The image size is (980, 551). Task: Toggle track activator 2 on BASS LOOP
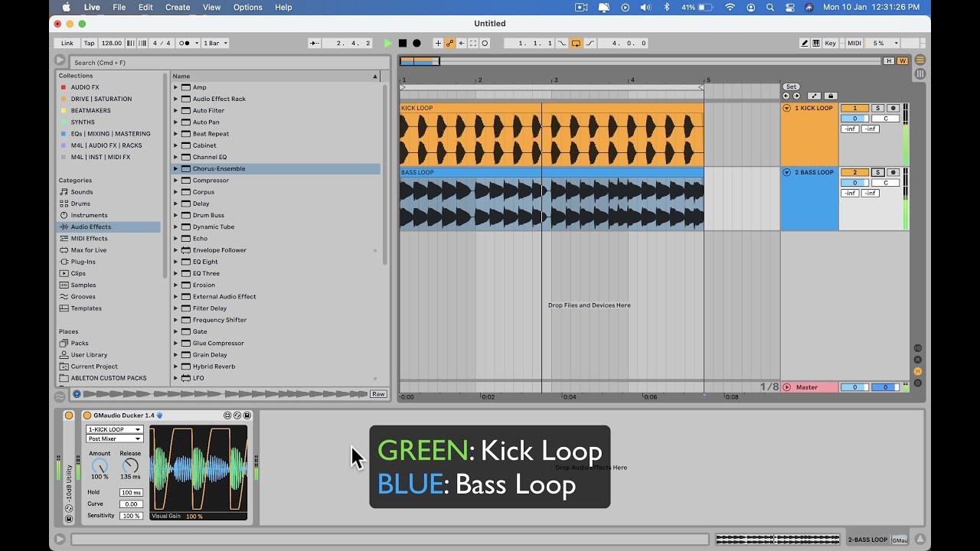click(854, 173)
